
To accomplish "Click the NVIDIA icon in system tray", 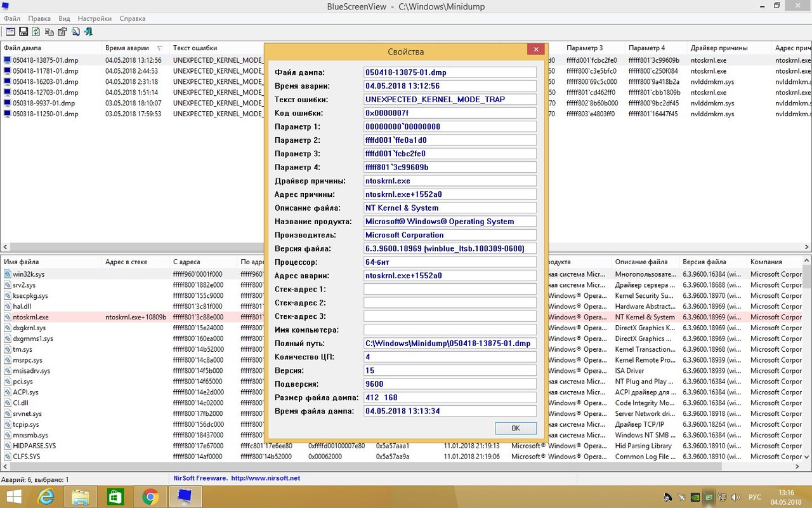I will 695,497.
